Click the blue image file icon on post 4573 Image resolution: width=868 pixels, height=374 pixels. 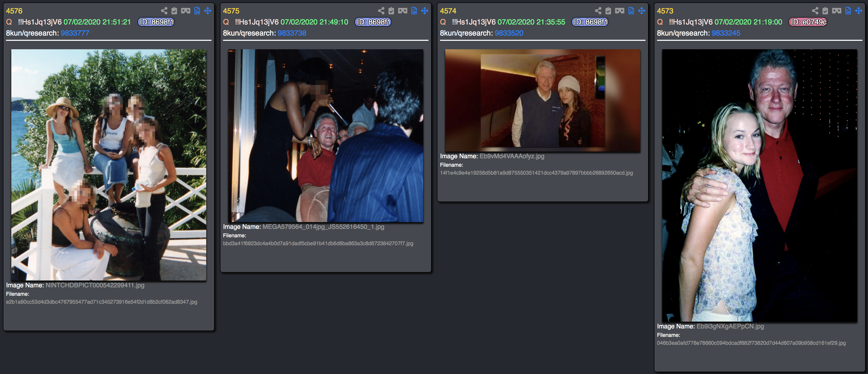tap(848, 11)
